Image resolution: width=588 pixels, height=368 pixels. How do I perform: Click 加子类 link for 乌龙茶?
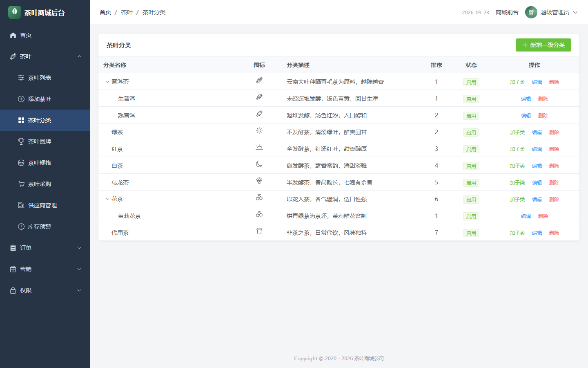coord(517,183)
